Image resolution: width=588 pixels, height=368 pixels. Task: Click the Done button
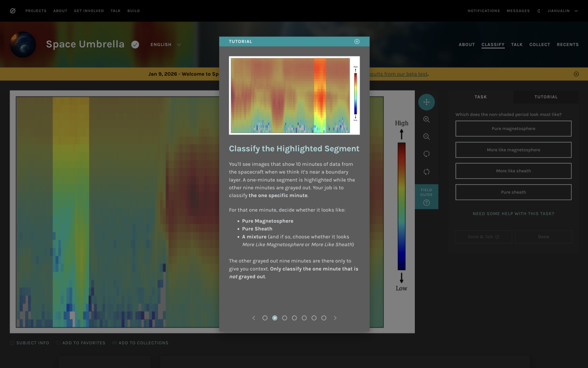point(543,237)
